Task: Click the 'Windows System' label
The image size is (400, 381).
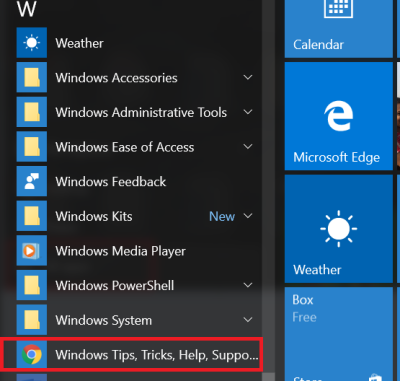Action: point(104,321)
